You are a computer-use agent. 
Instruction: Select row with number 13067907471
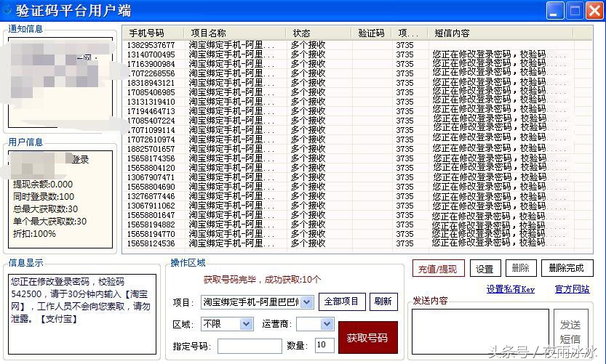tap(357, 177)
